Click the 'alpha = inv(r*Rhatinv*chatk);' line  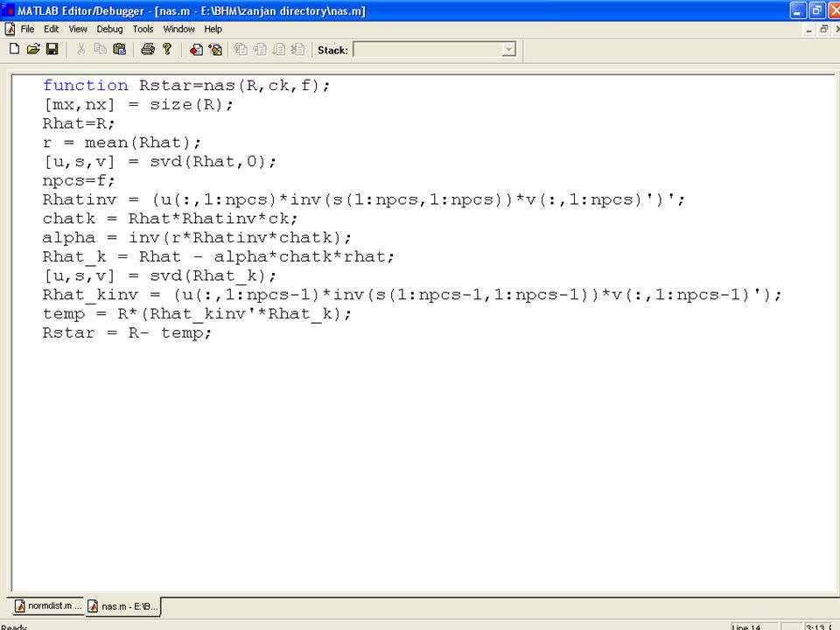tap(197, 237)
